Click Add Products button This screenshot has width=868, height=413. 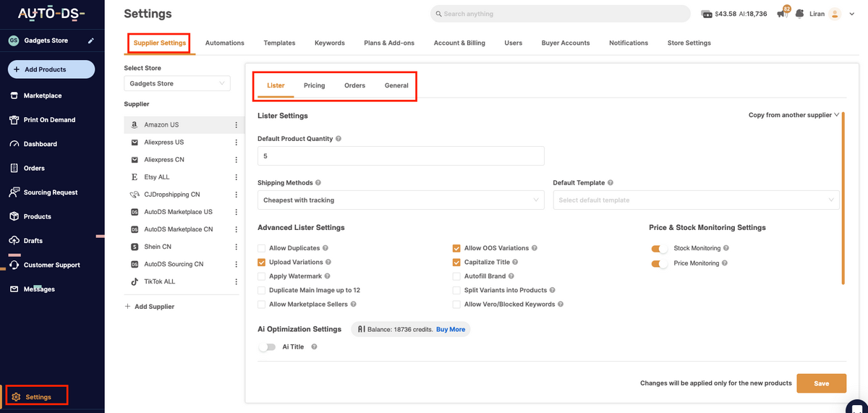51,69
